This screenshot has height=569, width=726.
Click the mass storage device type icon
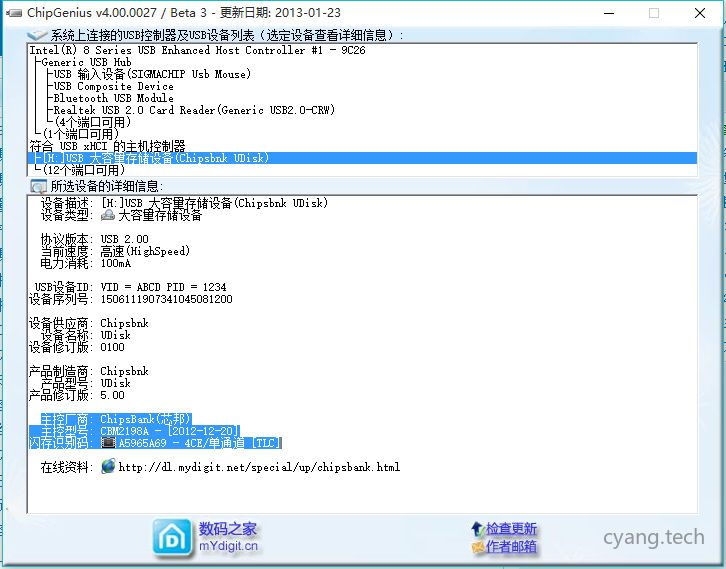[x=108, y=215]
